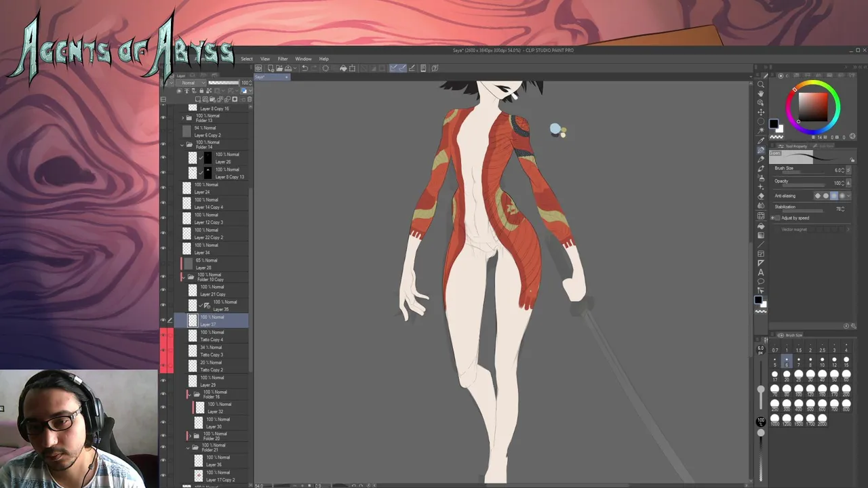868x488 pixels.
Task: Toggle visibility of Layer 29
Action: click(163, 381)
